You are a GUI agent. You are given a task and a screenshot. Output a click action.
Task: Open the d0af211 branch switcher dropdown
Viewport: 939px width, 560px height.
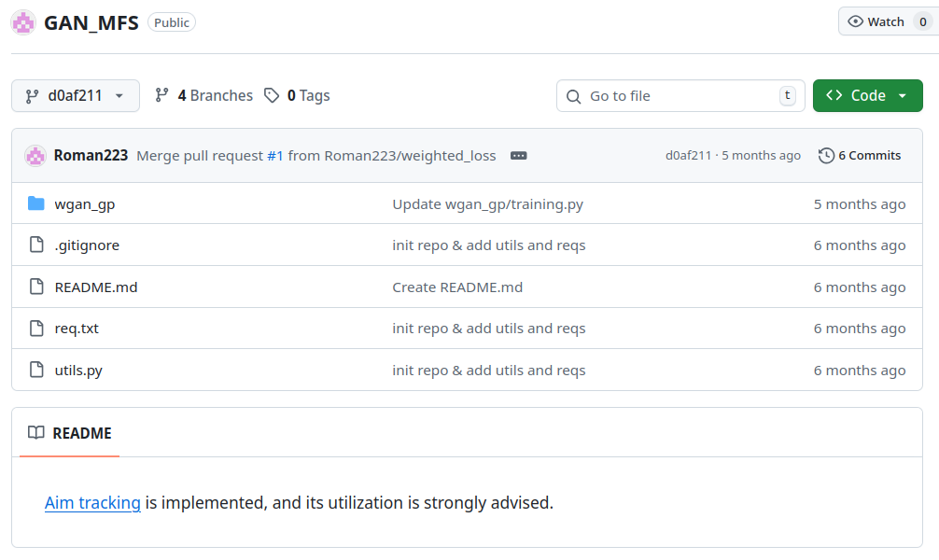pyautogui.click(x=76, y=95)
